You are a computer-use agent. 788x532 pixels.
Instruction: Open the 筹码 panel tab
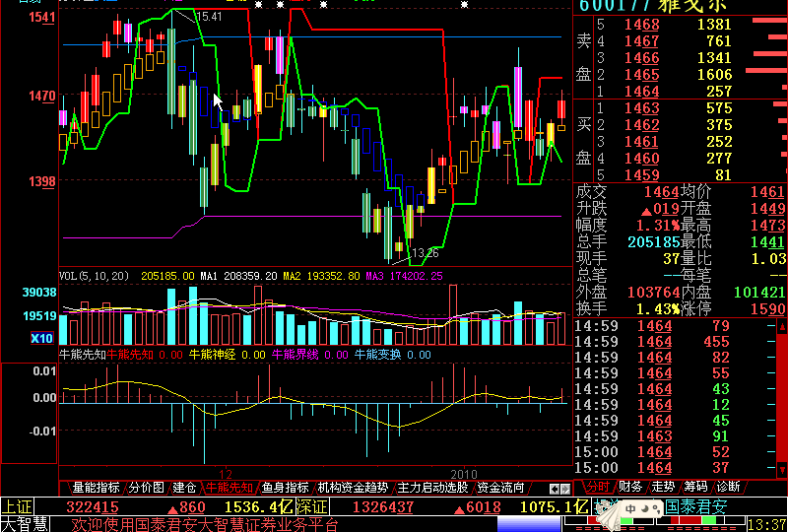(x=696, y=487)
